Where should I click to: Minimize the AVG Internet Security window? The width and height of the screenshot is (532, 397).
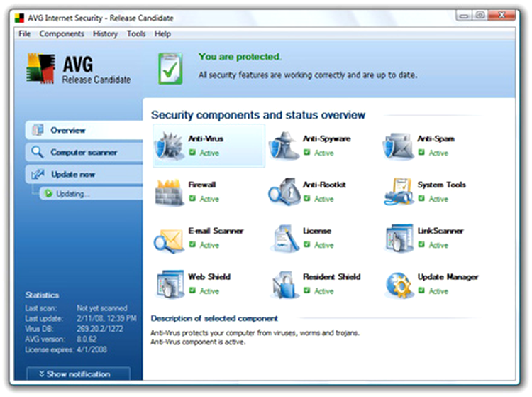pos(464,15)
